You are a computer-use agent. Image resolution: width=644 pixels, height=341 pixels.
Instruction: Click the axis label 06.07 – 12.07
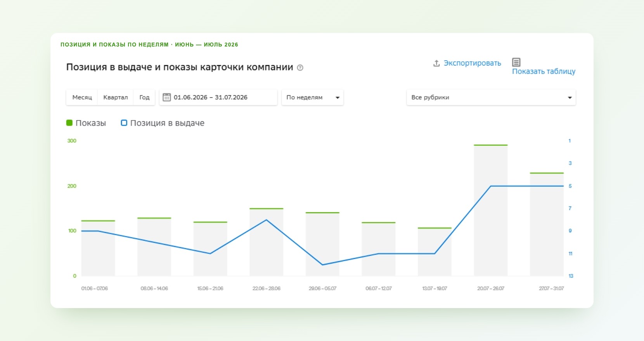379,288
